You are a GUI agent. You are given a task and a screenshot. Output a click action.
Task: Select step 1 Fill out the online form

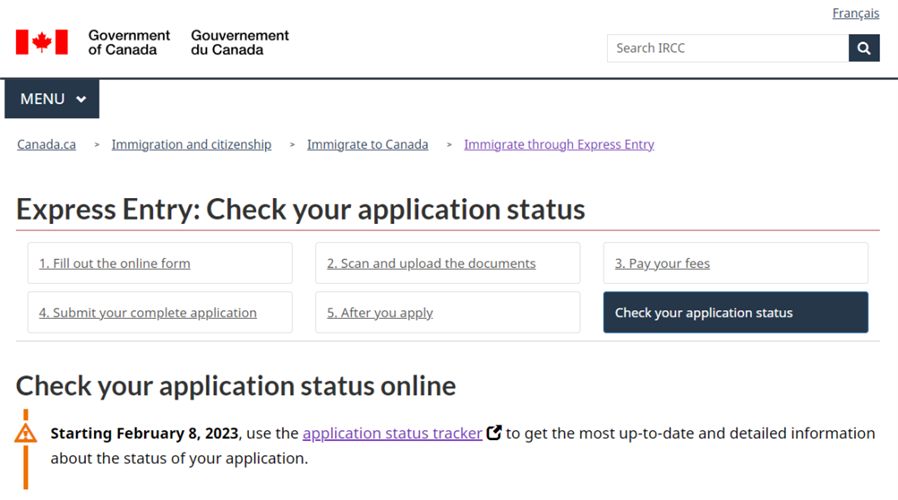point(115,263)
